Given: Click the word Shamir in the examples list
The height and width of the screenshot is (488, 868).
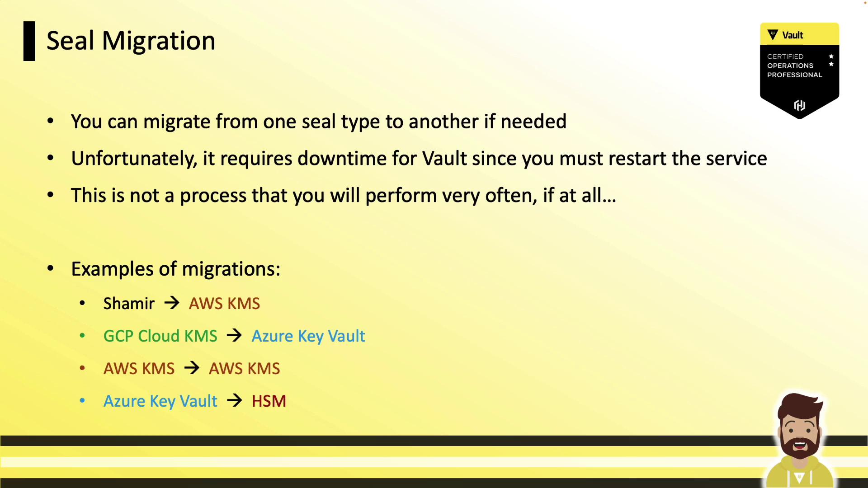Looking at the screenshot, I should pos(129,304).
